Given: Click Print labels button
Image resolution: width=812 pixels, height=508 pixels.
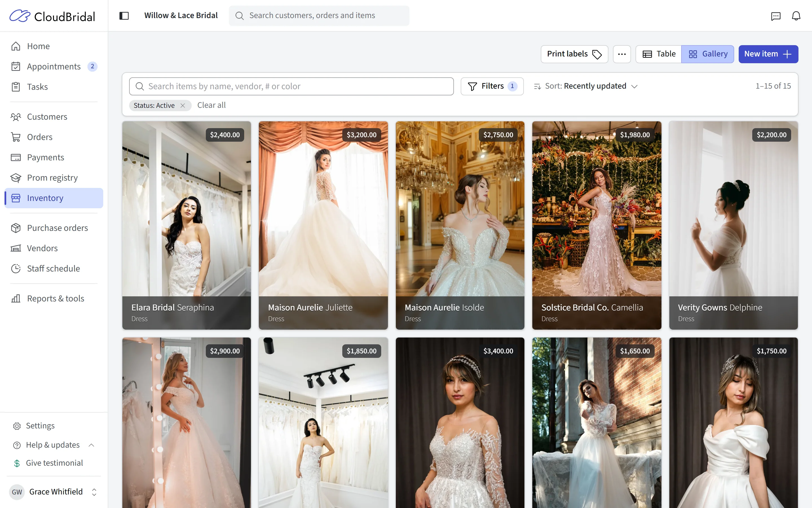Looking at the screenshot, I should 574,54.
